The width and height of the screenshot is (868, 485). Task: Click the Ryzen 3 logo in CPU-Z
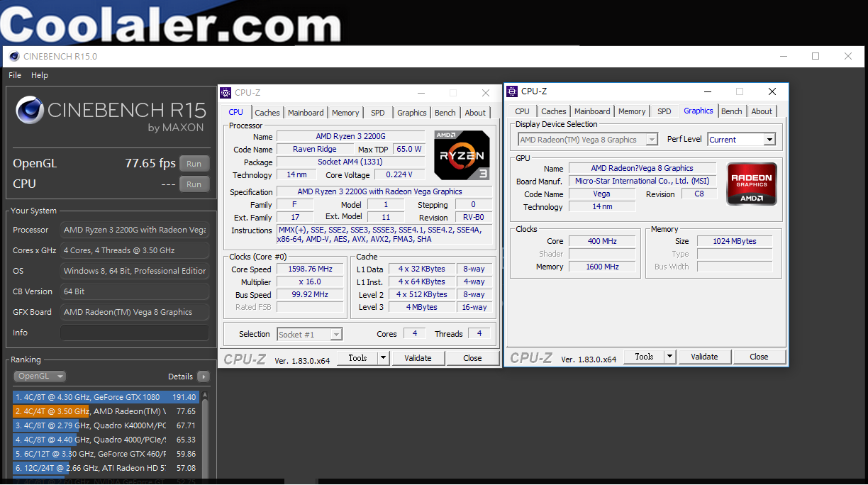pos(462,155)
